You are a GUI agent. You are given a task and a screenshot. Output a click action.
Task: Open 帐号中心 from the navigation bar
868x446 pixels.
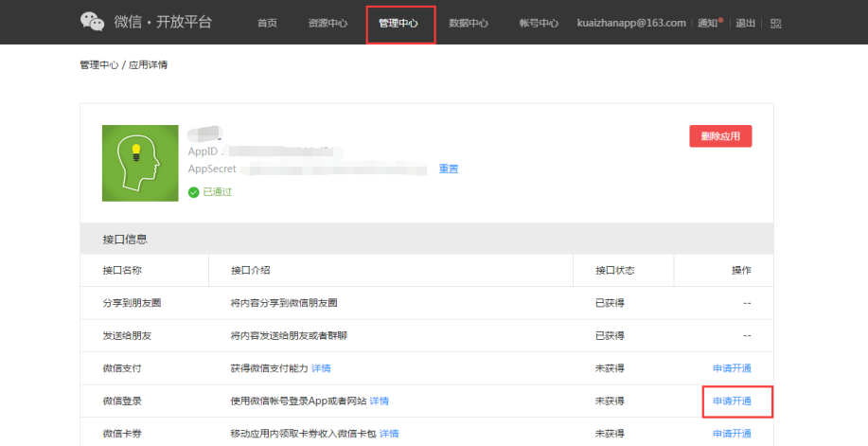pyautogui.click(x=539, y=24)
